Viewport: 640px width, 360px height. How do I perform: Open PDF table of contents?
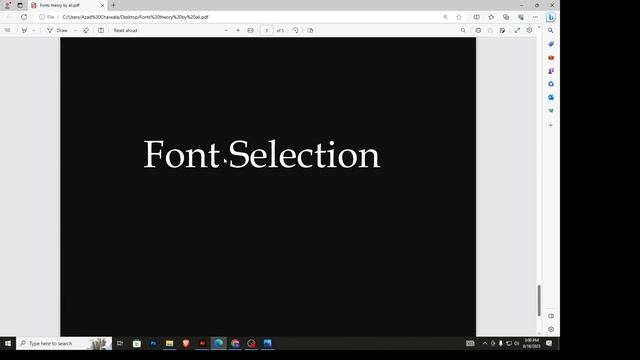tap(7, 30)
